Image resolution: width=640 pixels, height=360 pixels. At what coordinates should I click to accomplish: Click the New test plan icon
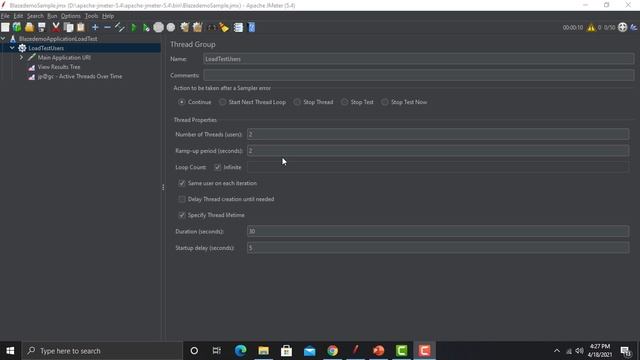(5, 27)
